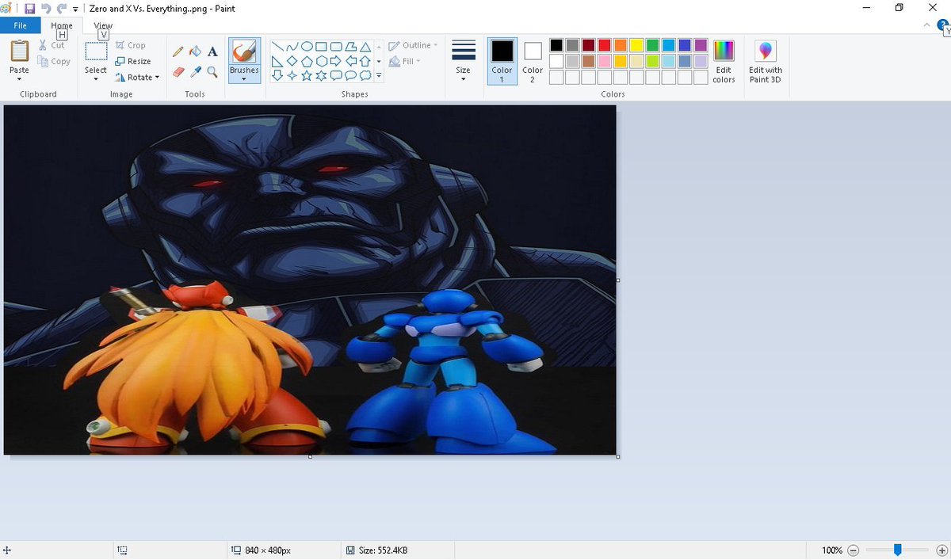Image resolution: width=951 pixels, height=560 pixels.
Task: Select the Color picker eyedropper tool
Action: click(195, 72)
